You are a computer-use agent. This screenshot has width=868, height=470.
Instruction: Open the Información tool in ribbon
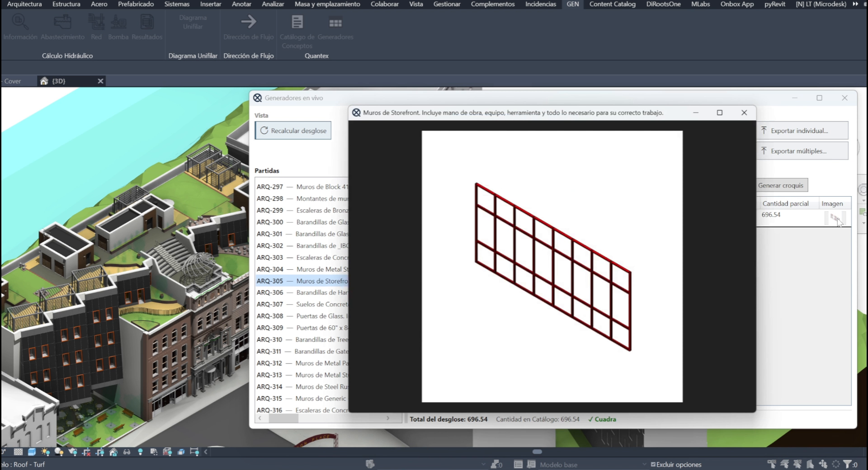(20, 28)
